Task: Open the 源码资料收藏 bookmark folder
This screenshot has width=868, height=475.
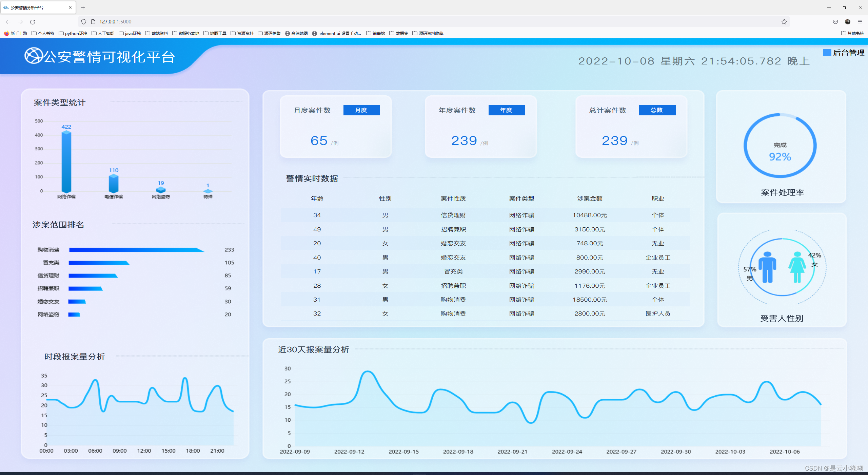Action: point(428,33)
